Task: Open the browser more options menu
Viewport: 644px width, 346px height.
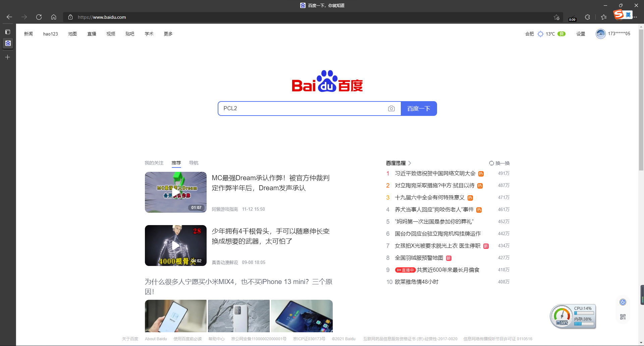Action: (636, 17)
